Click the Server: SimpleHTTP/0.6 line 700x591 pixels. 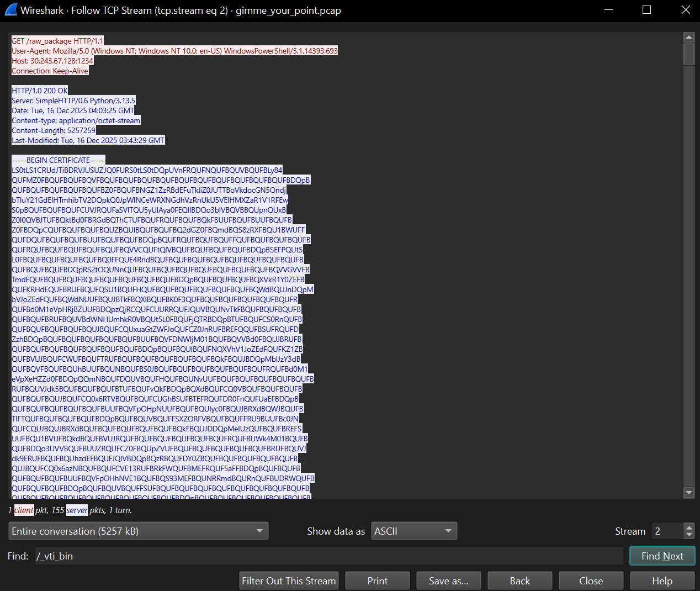coord(73,101)
